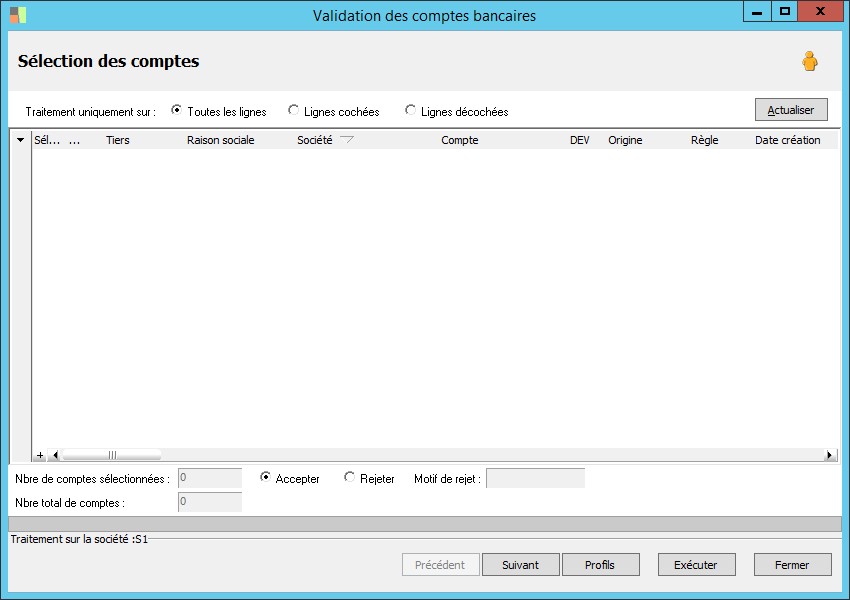Screen dimensions: 850x600
Task: Click the Règle column header
Action: click(x=705, y=140)
